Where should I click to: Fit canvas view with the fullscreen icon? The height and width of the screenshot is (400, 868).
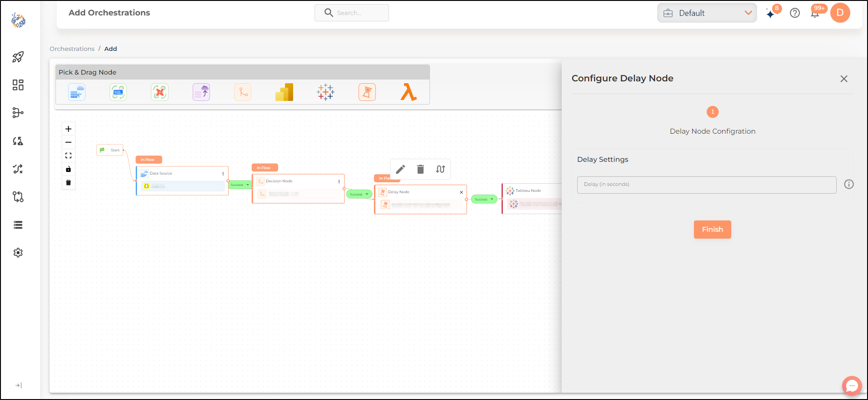69,155
